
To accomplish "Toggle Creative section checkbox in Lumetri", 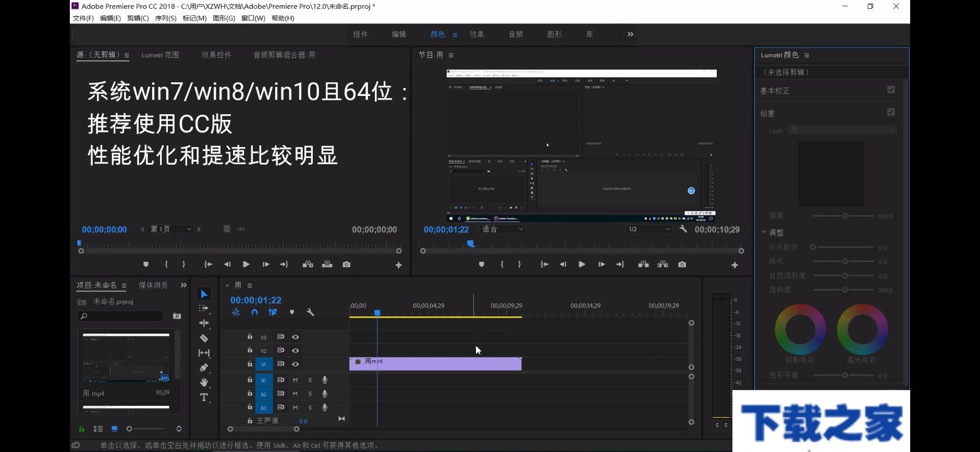I will tap(891, 112).
